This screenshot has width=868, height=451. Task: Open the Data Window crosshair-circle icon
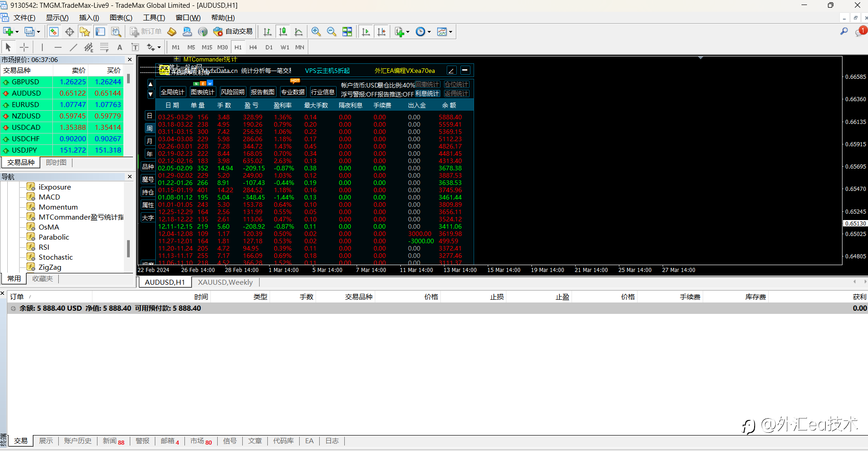[x=69, y=31]
